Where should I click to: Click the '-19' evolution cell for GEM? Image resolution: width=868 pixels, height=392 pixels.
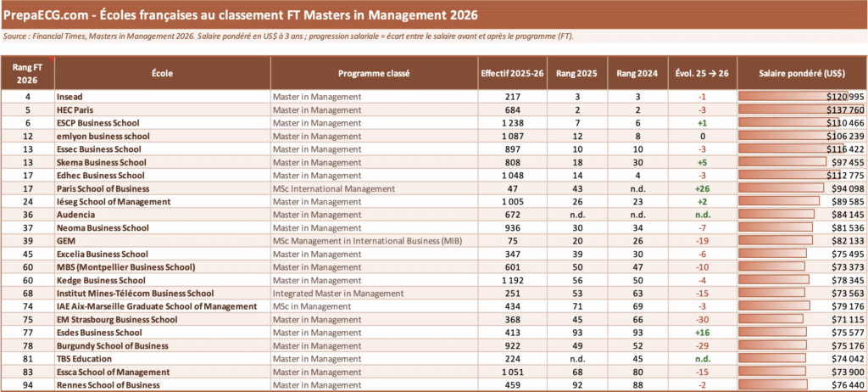[703, 241]
